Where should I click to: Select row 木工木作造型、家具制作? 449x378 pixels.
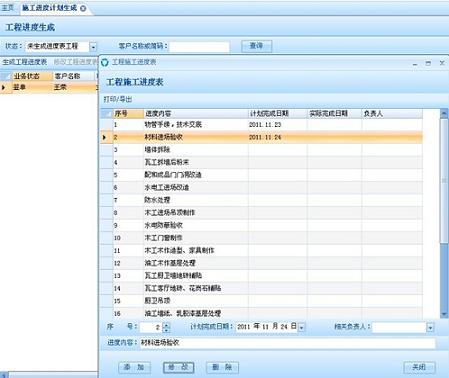(x=261, y=251)
